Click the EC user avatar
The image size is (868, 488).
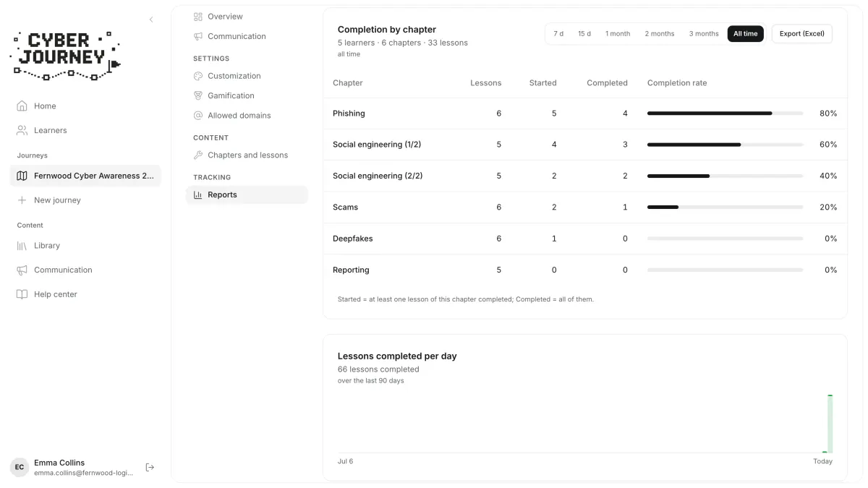tap(20, 467)
